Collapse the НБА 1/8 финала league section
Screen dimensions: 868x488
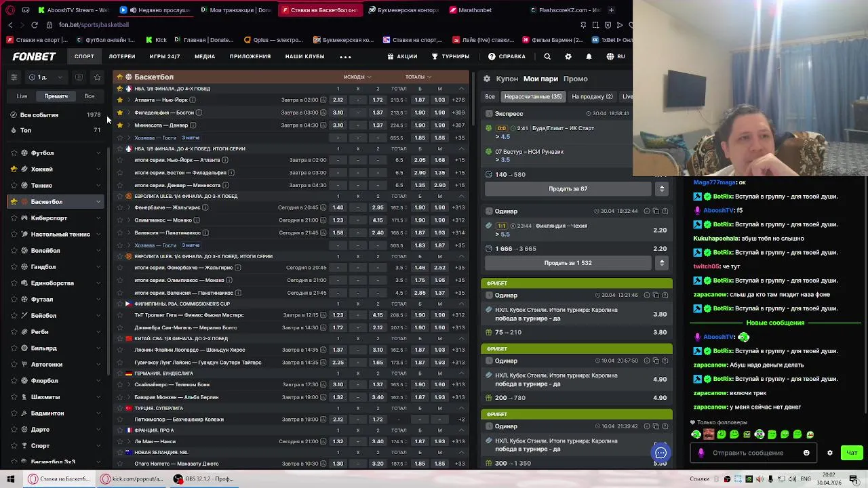point(462,89)
